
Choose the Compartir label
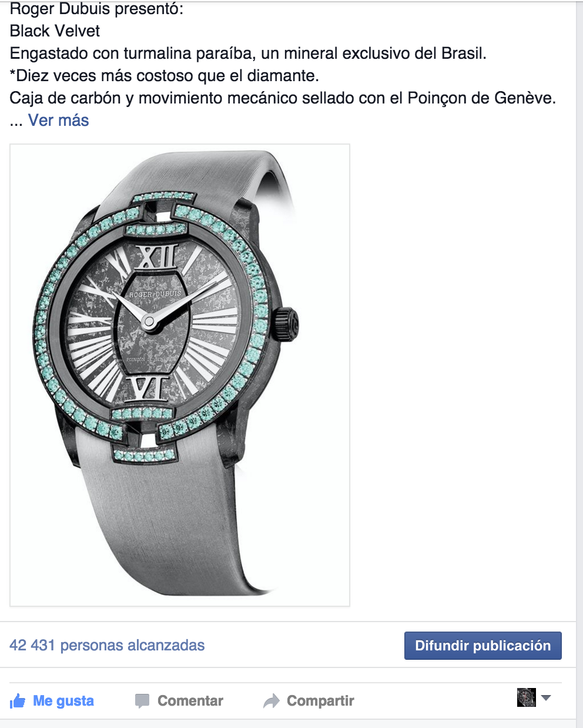pyautogui.click(x=320, y=701)
